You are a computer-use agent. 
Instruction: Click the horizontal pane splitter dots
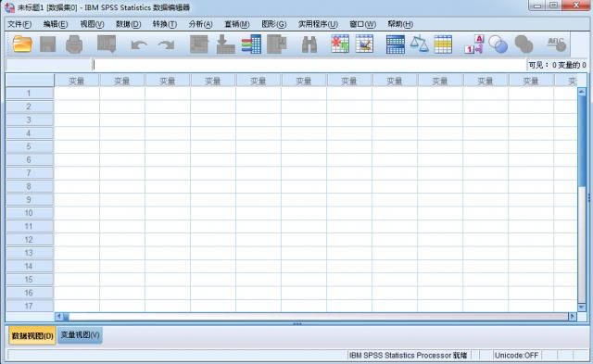coord(297,323)
